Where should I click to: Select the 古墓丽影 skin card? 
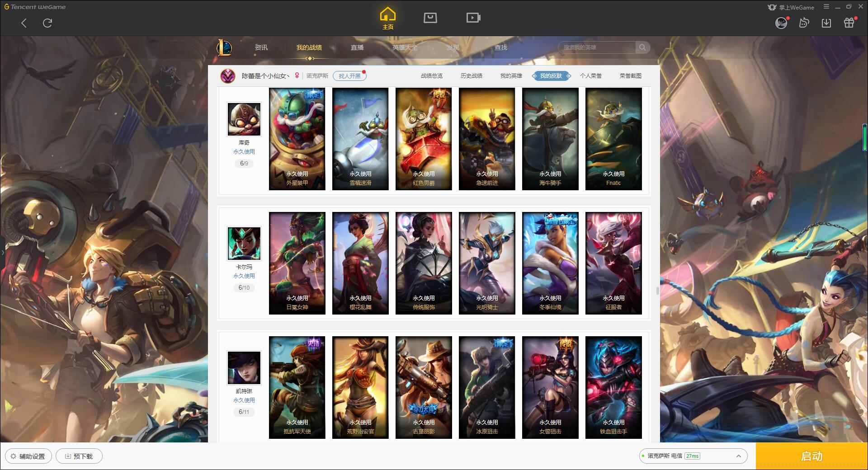(x=424, y=387)
